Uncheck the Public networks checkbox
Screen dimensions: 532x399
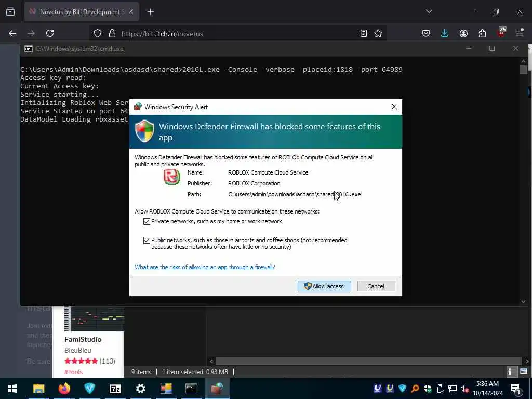pos(147,240)
